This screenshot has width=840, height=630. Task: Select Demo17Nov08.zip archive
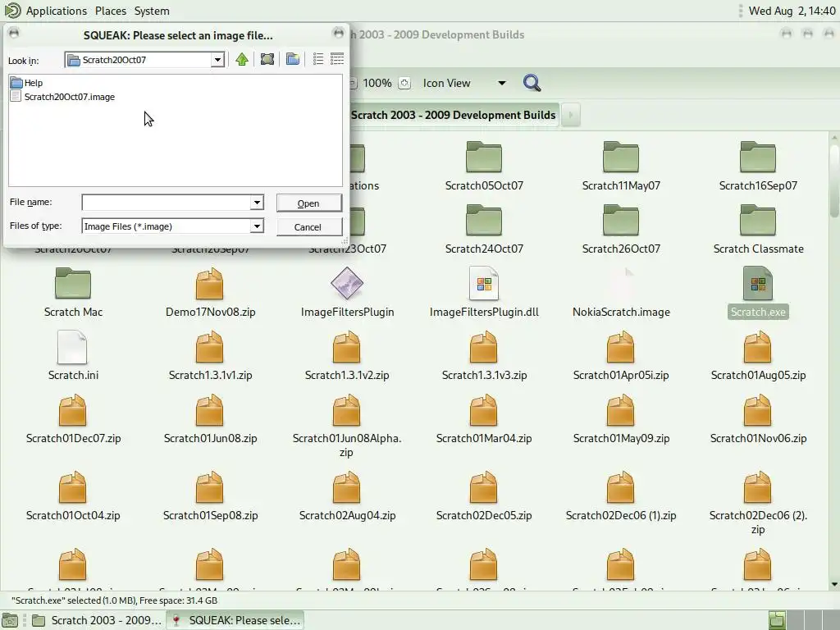(x=210, y=293)
